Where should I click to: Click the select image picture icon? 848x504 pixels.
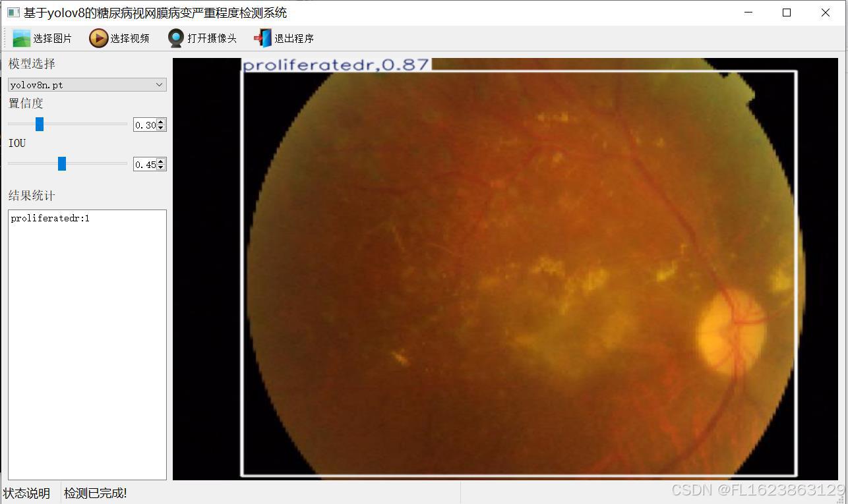point(21,38)
